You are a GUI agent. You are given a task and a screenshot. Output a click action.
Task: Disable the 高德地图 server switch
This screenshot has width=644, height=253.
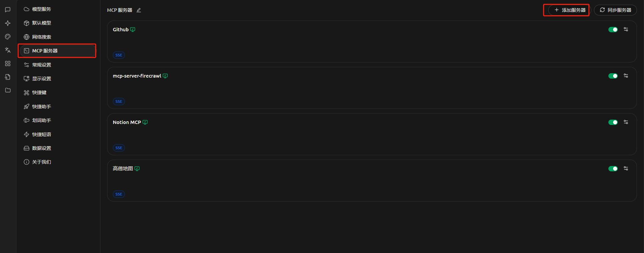click(x=613, y=169)
